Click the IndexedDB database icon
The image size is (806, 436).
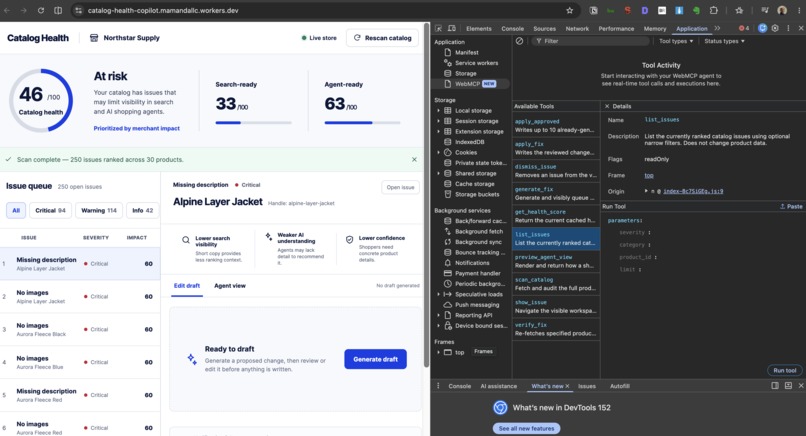448,142
